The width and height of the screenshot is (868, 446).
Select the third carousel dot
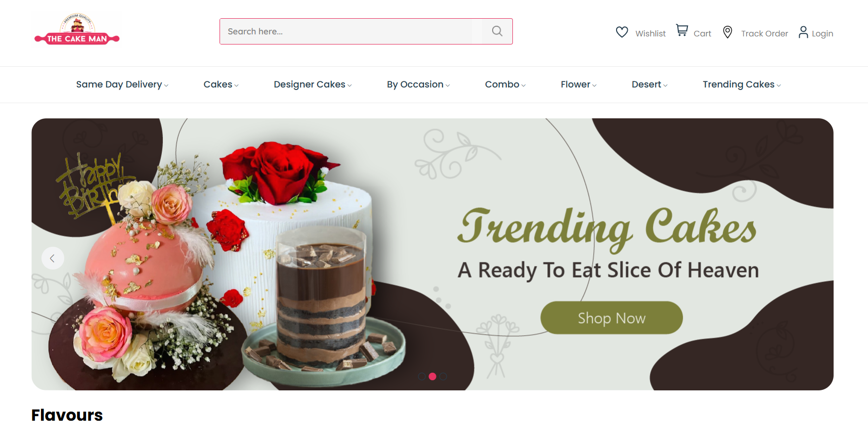pyautogui.click(x=443, y=376)
